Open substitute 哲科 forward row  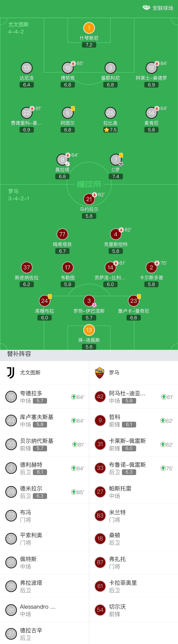pos(134,421)
